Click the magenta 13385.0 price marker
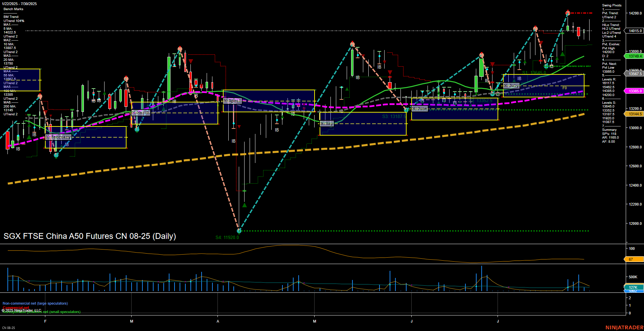 pyautogui.click(x=634, y=91)
